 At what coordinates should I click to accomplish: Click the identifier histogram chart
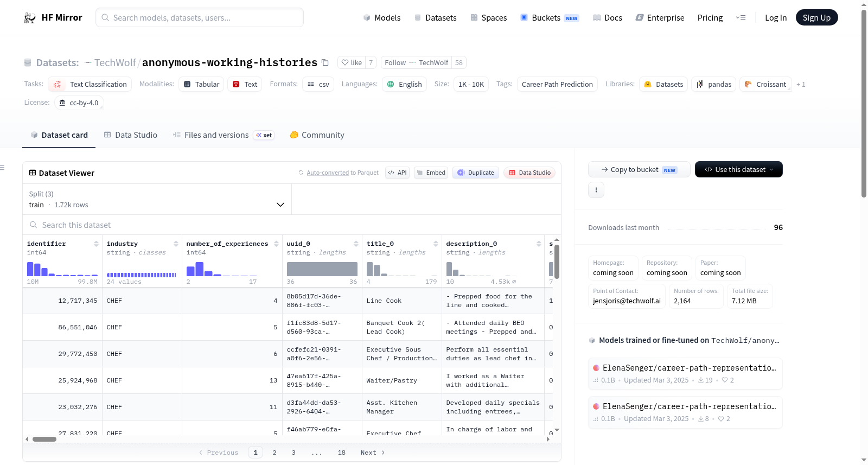pos(62,269)
